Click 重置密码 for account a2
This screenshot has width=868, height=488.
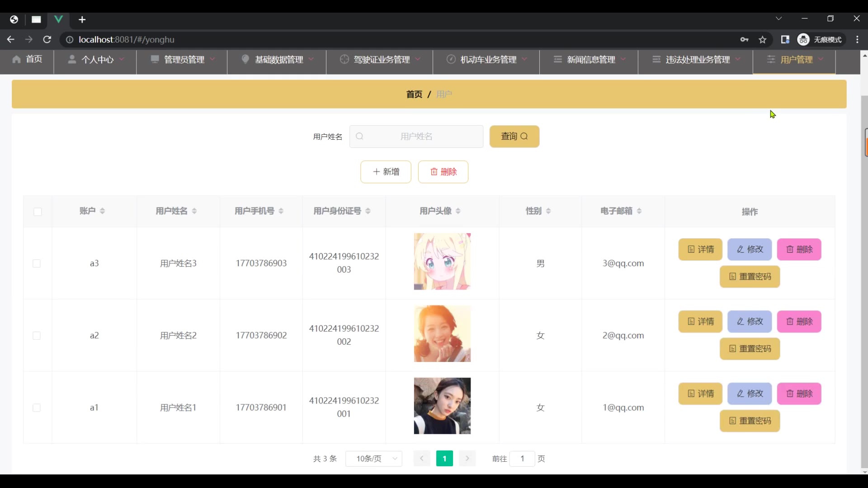click(x=750, y=349)
